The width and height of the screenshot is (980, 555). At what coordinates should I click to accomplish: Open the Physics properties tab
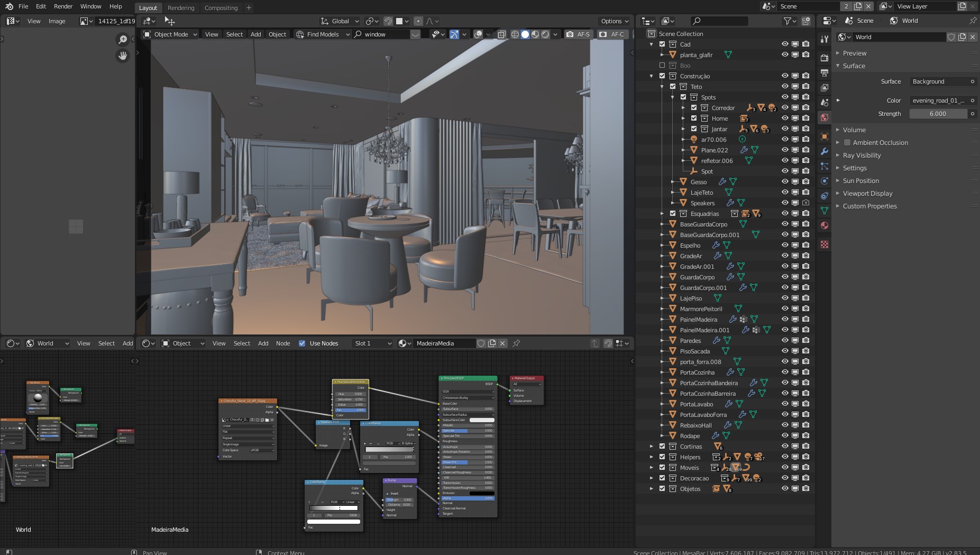(x=824, y=181)
